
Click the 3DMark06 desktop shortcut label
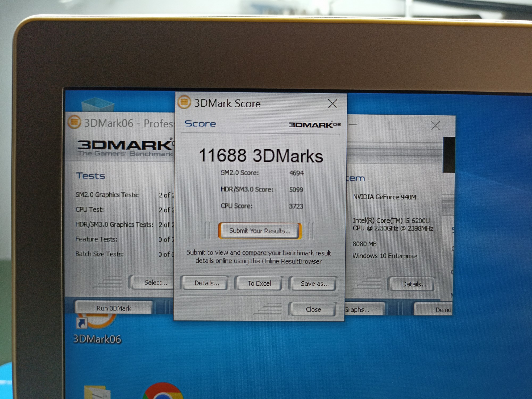97,339
